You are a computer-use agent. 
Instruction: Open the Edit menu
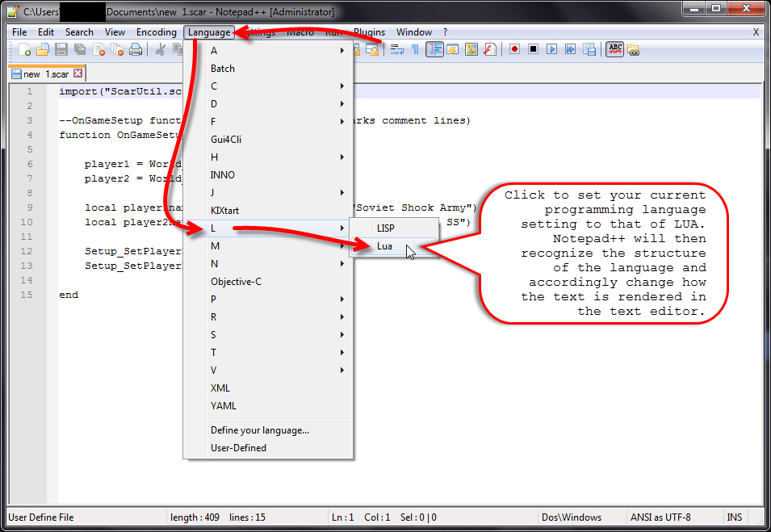pos(46,32)
